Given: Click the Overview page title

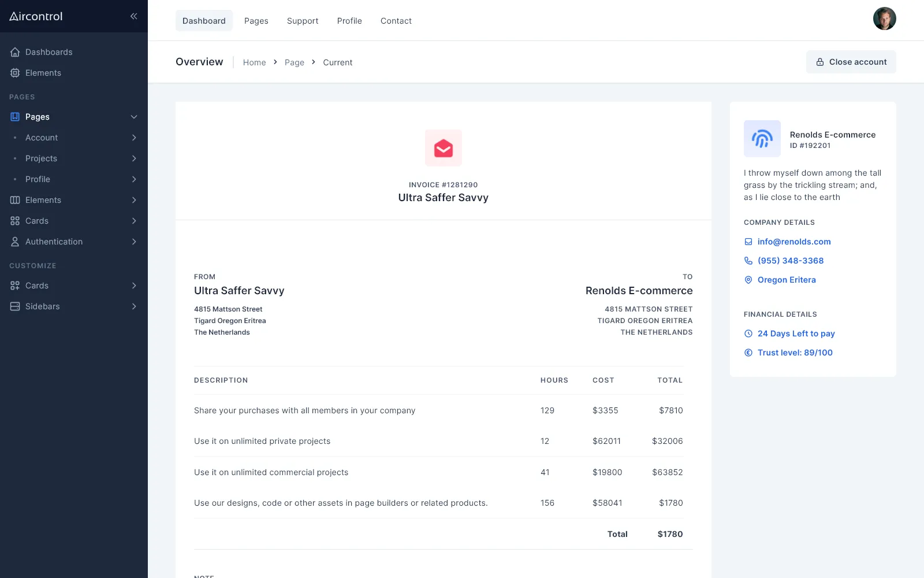Looking at the screenshot, I should pyautogui.click(x=199, y=62).
